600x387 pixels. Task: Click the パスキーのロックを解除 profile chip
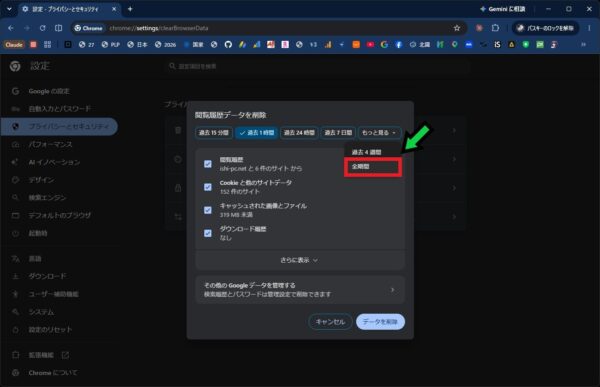(546, 28)
